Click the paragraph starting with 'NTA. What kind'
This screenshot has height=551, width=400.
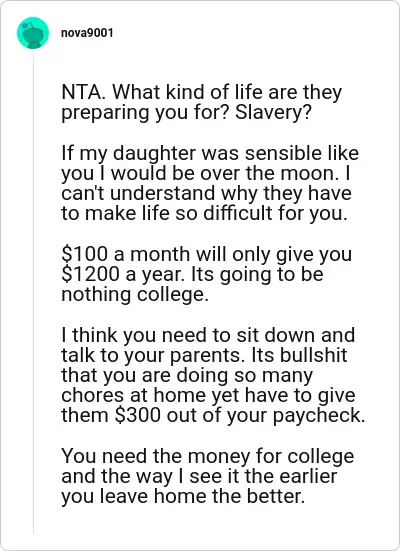click(201, 102)
